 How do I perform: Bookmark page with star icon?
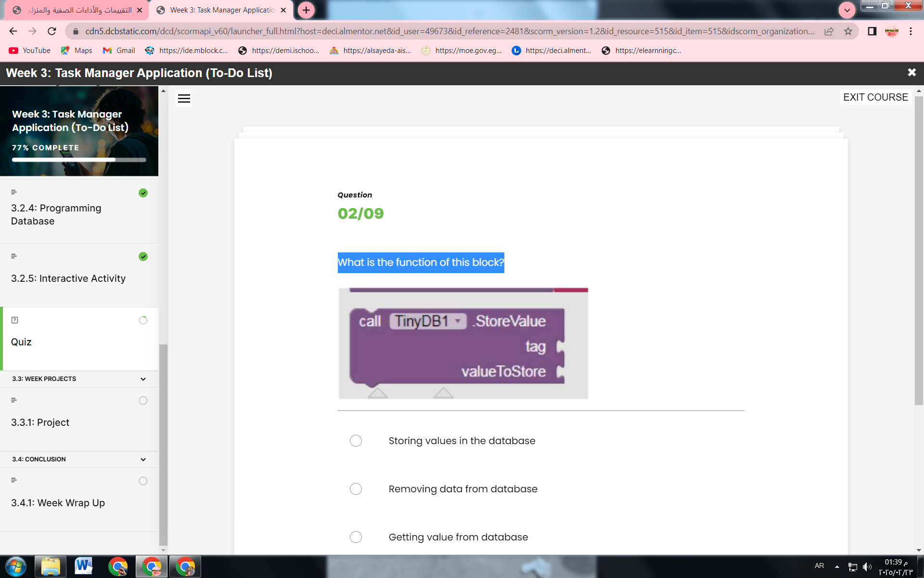pyautogui.click(x=848, y=31)
